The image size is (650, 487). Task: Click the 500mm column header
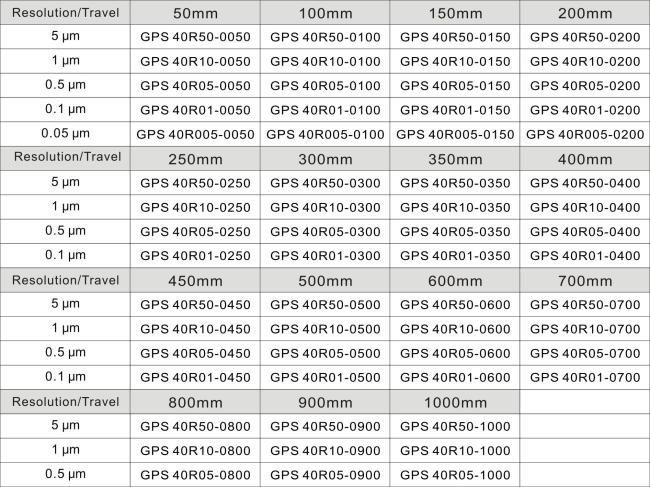pyautogui.click(x=325, y=281)
